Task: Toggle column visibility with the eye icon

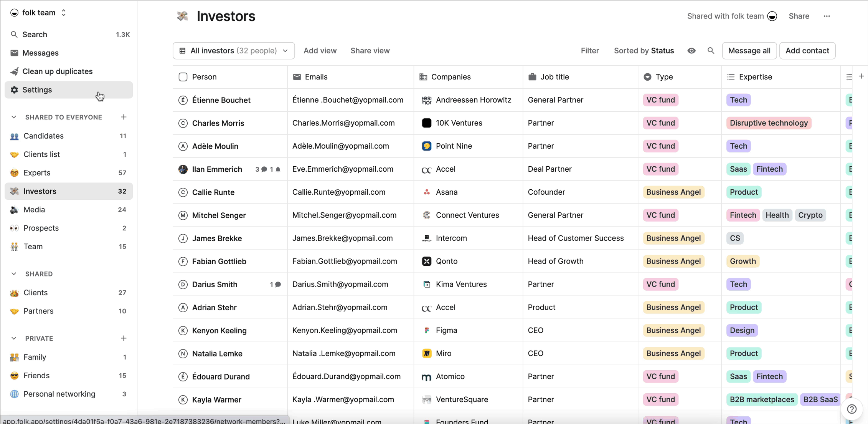Action: point(691,51)
